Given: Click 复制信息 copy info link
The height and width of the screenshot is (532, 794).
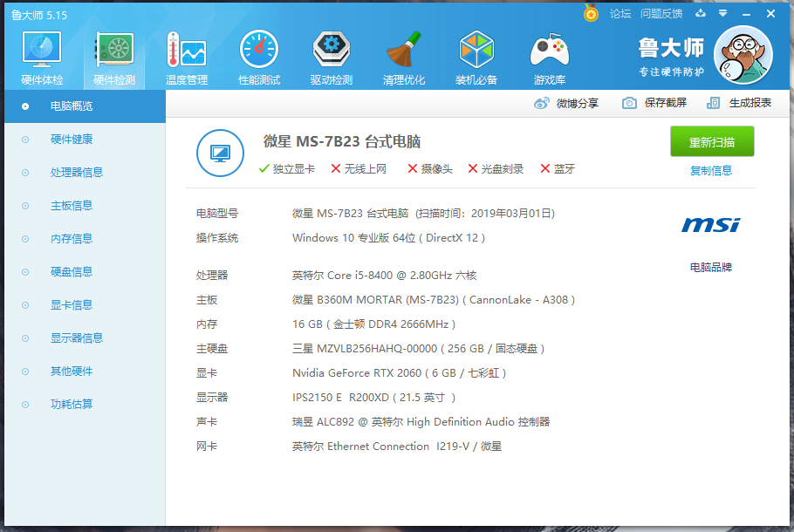Looking at the screenshot, I should pos(711,171).
